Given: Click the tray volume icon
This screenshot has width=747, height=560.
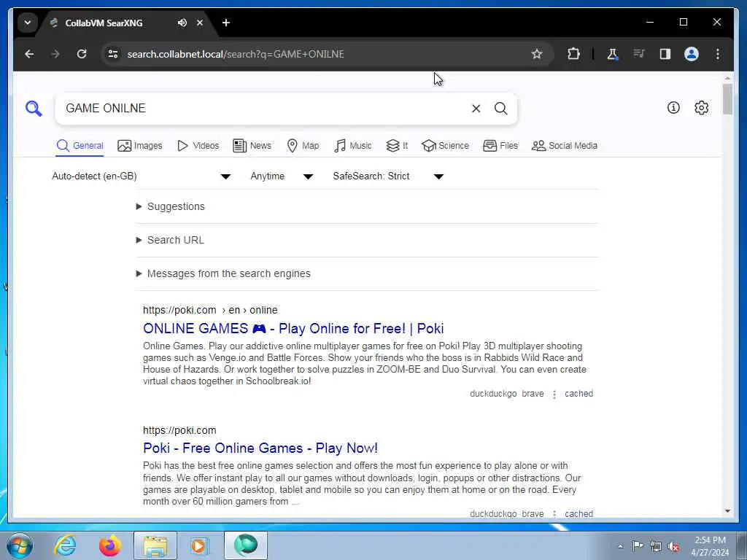Looking at the screenshot, I should (673, 547).
